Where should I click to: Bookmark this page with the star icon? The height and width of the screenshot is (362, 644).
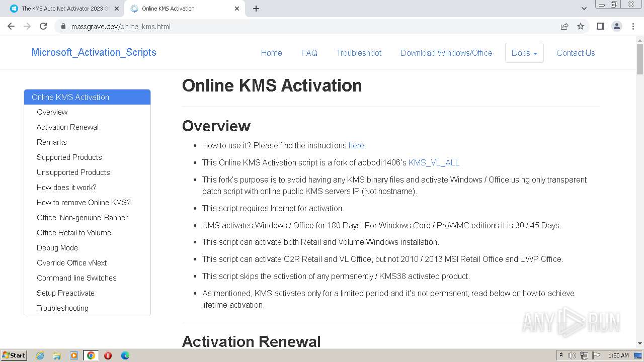(581, 26)
